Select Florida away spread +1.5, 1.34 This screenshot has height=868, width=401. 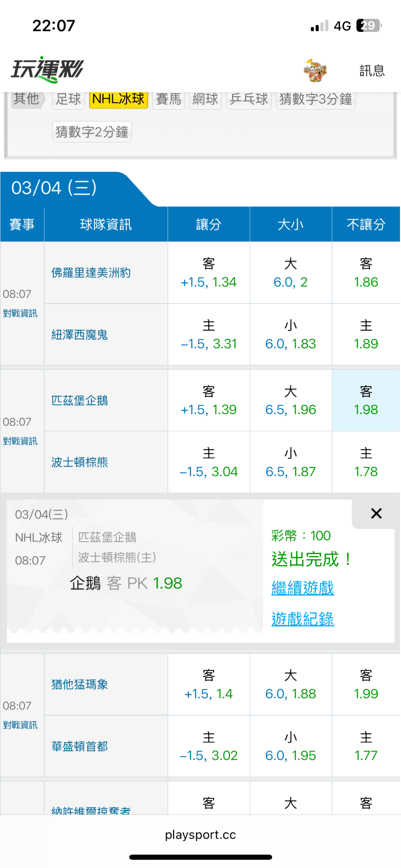pyautogui.click(x=208, y=273)
